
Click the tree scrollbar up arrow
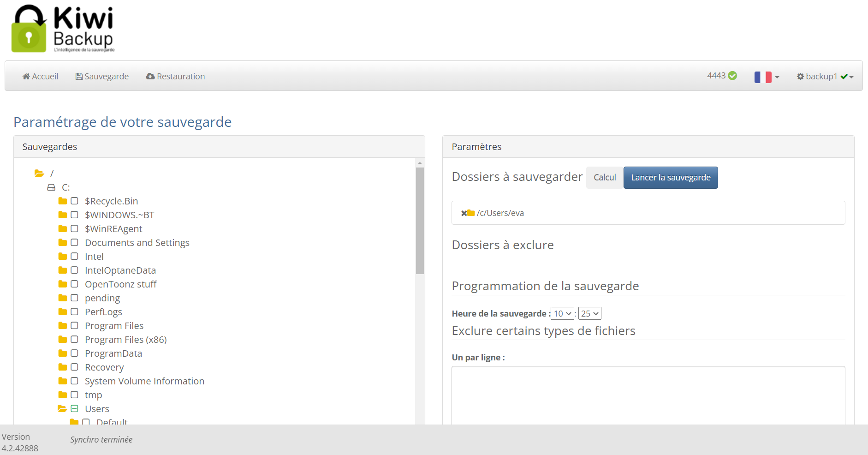(x=420, y=163)
